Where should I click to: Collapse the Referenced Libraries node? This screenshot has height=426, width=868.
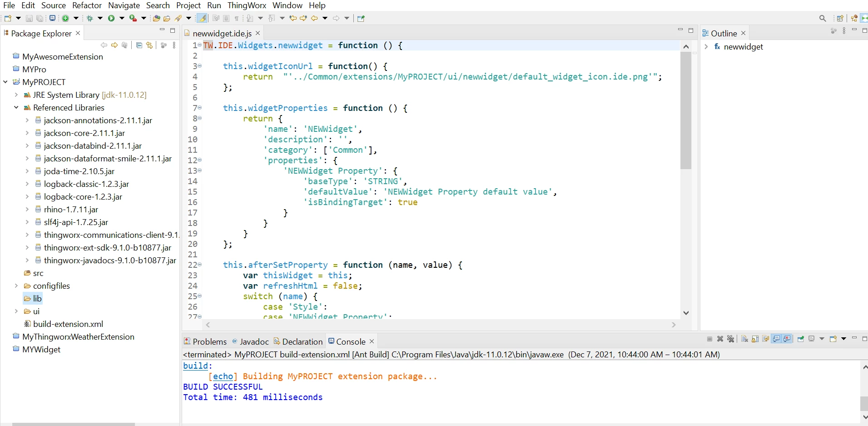[x=16, y=108]
